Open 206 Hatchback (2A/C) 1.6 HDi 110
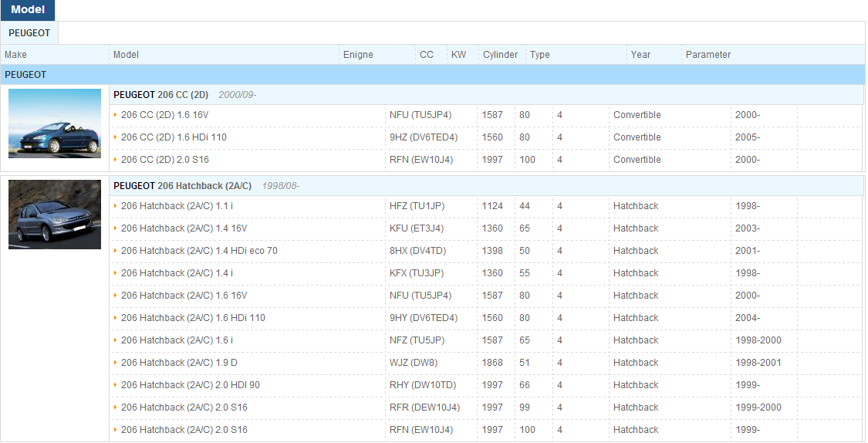Viewport: 868px width, 443px height. click(193, 318)
